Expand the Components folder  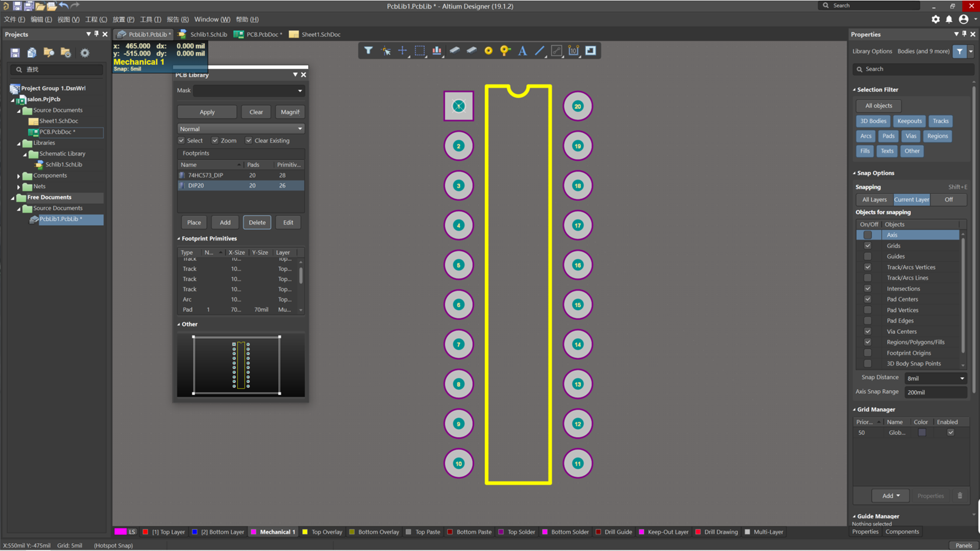point(19,176)
